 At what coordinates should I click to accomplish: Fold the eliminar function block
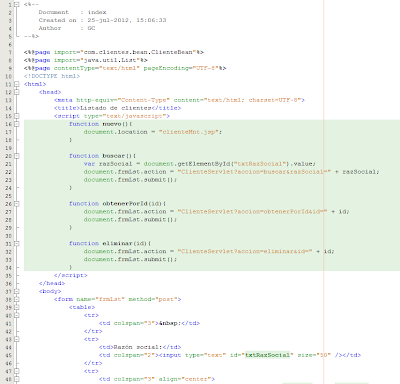pyautogui.click(x=17, y=243)
